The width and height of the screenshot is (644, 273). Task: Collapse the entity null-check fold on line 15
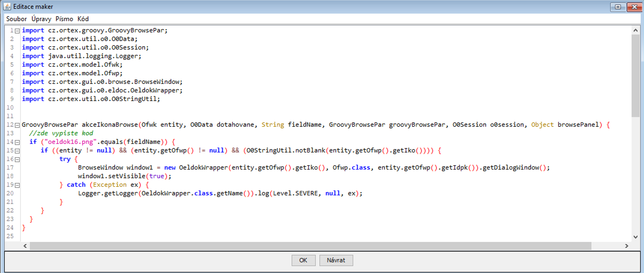(x=17, y=151)
